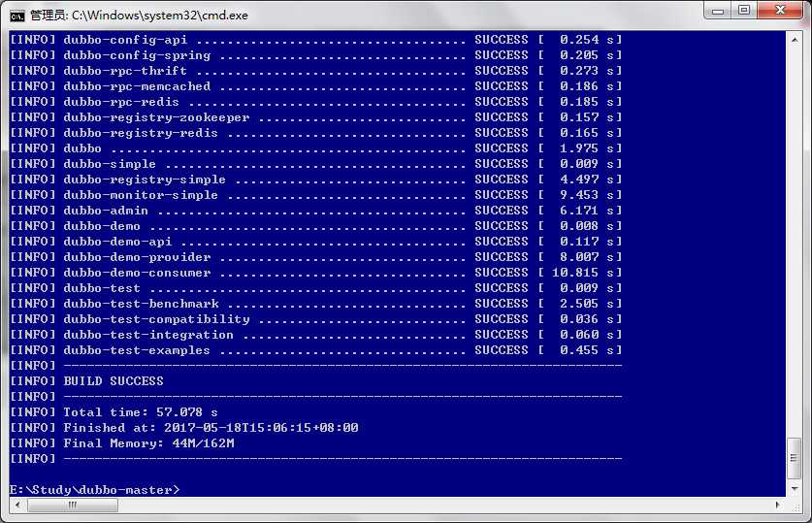Click the dubbo-registry-zookeeper line
Viewport: 812px width, 523px height.
pyautogui.click(x=316, y=117)
